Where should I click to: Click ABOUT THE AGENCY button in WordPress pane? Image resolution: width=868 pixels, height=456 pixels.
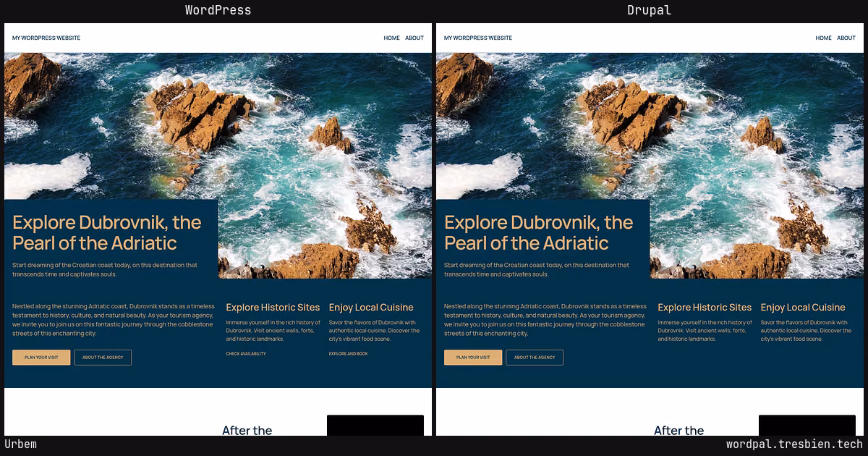tap(103, 358)
